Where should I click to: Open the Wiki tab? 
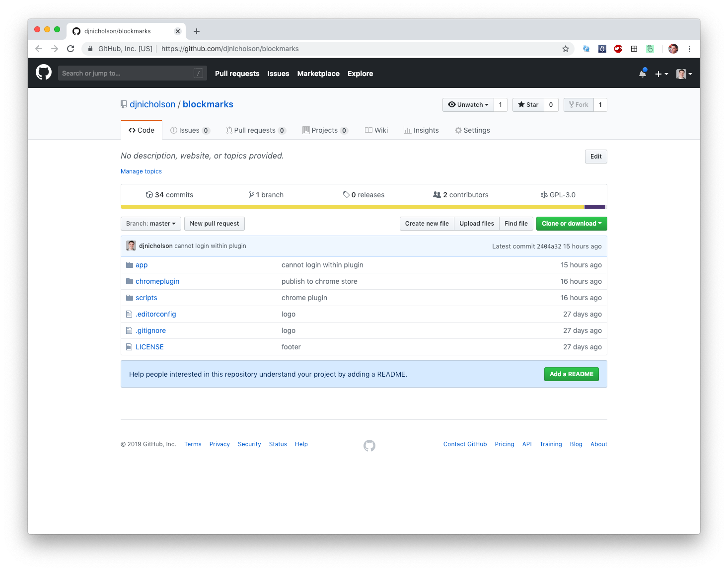(x=376, y=130)
